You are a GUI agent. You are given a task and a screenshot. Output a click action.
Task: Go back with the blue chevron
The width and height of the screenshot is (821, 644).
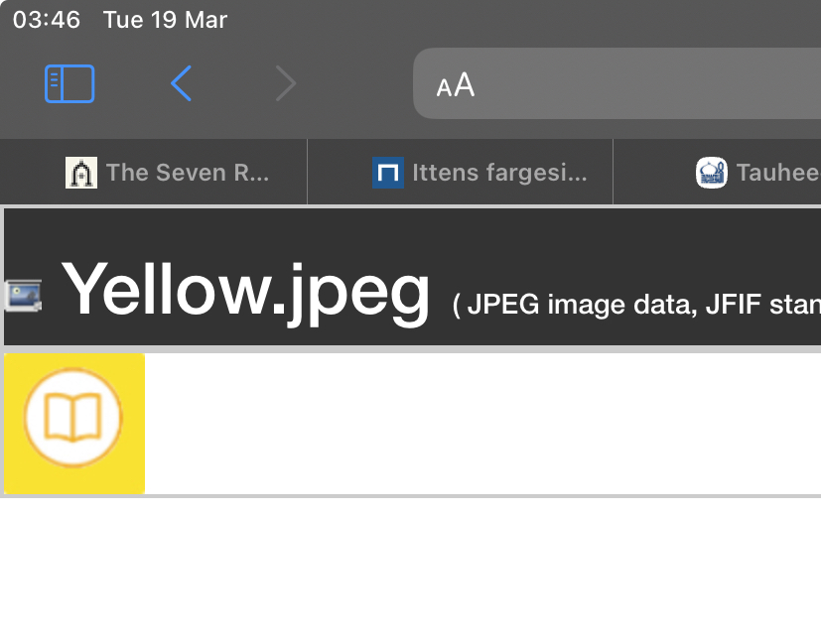(x=181, y=84)
